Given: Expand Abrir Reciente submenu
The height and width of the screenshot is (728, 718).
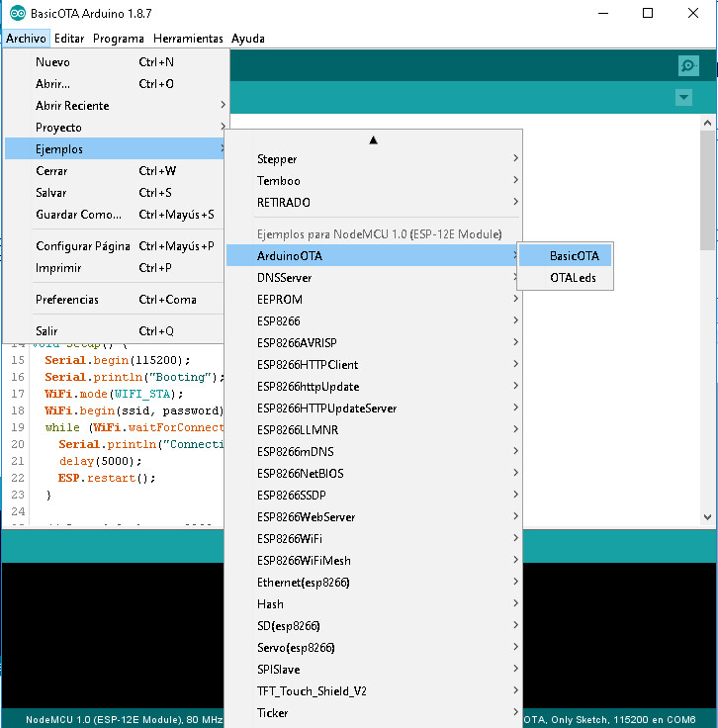Looking at the screenshot, I should click(x=116, y=106).
